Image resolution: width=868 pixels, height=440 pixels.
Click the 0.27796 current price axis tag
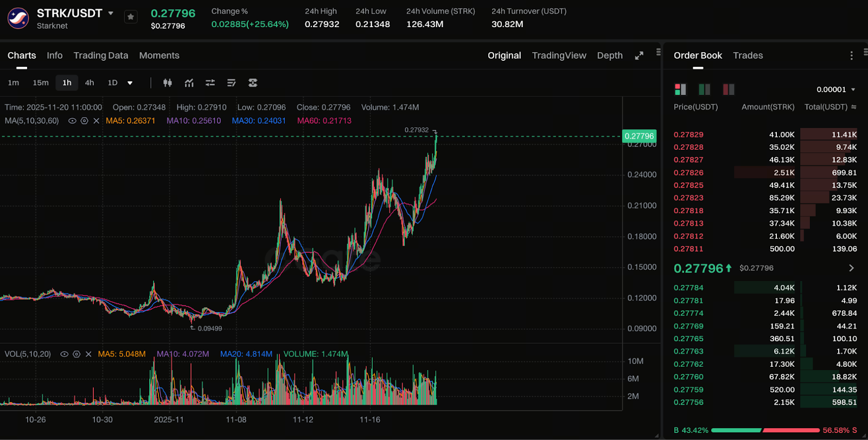pyautogui.click(x=640, y=136)
